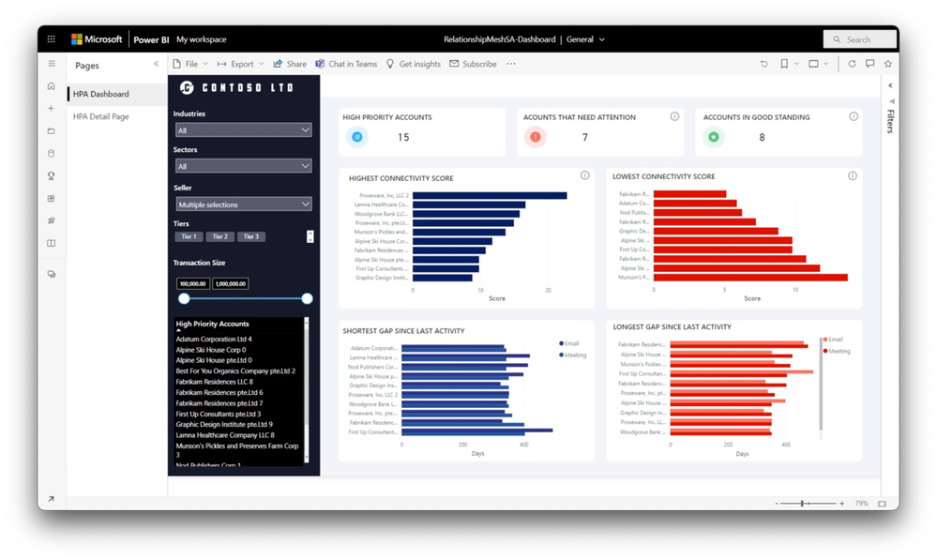Screen dimensions: 937x560
Task: Click Get insights
Action: (x=414, y=64)
